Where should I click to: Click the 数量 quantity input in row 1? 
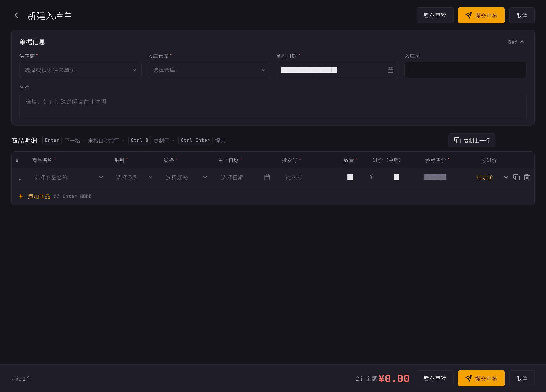click(350, 177)
